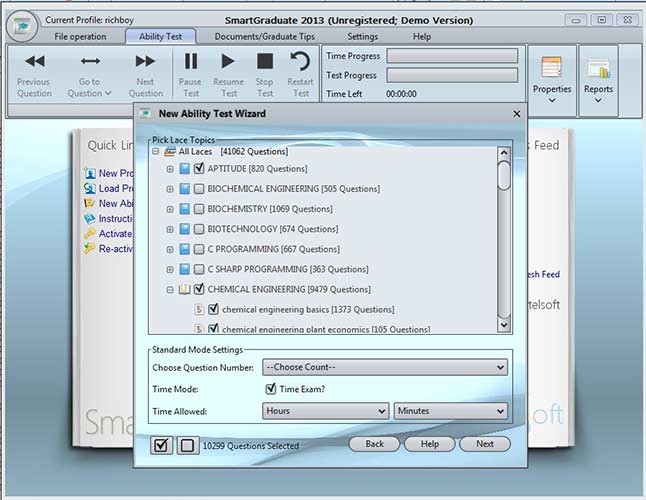Pause the test
The image size is (646, 500).
[x=190, y=75]
